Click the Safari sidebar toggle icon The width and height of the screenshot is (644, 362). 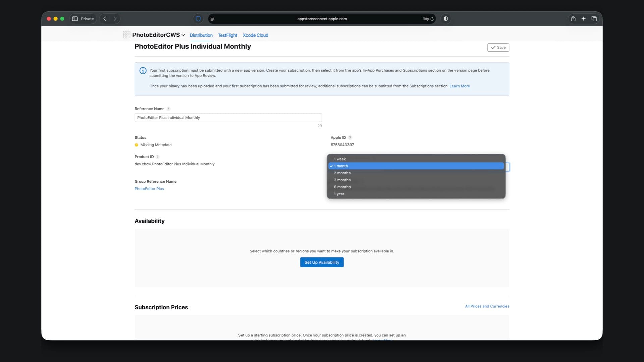[x=75, y=19]
